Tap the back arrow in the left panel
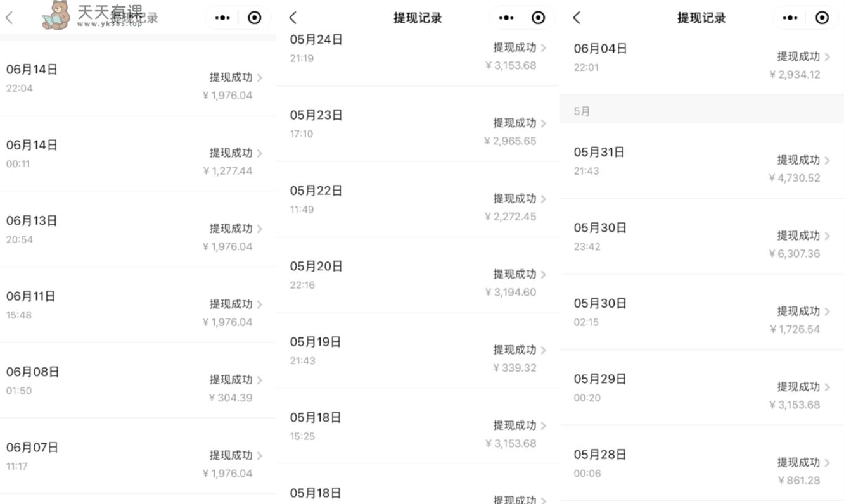Image resolution: width=844 pixels, height=504 pixels. tap(9, 18)
